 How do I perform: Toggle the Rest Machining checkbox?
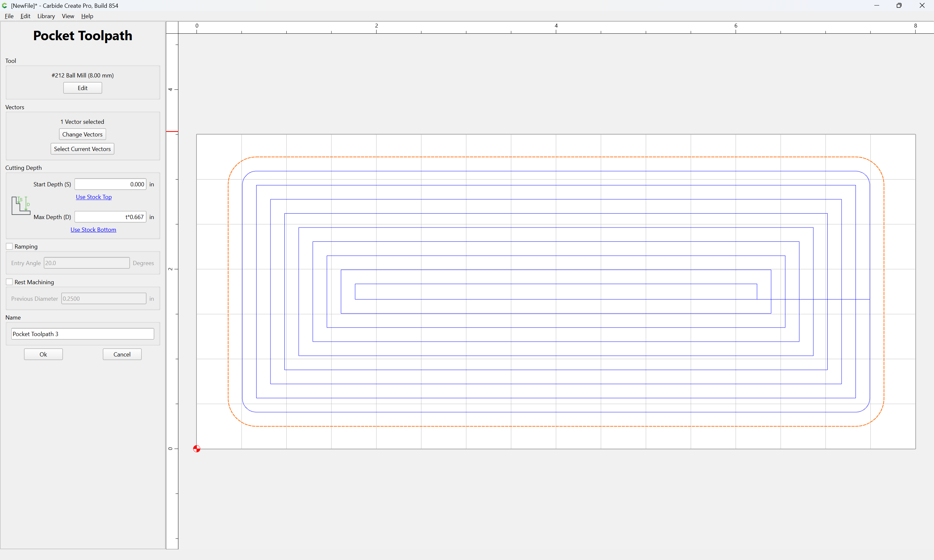(x=9, y=282)
